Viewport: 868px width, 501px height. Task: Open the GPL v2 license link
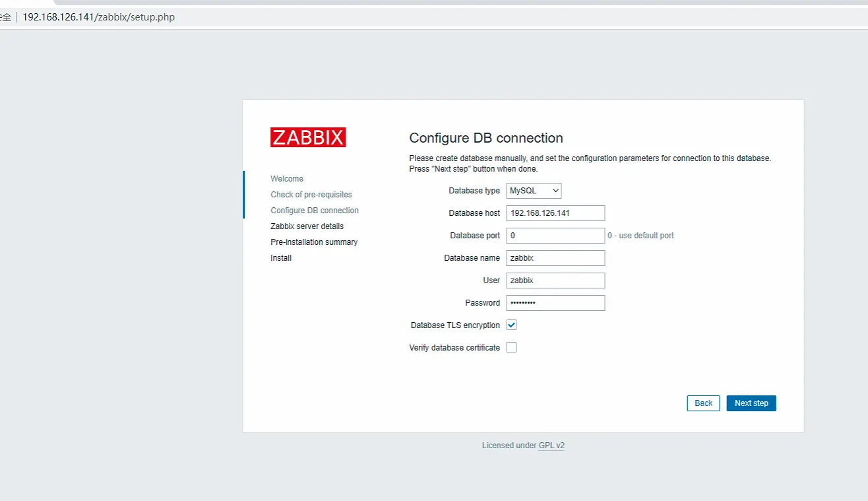click(551, 446)
